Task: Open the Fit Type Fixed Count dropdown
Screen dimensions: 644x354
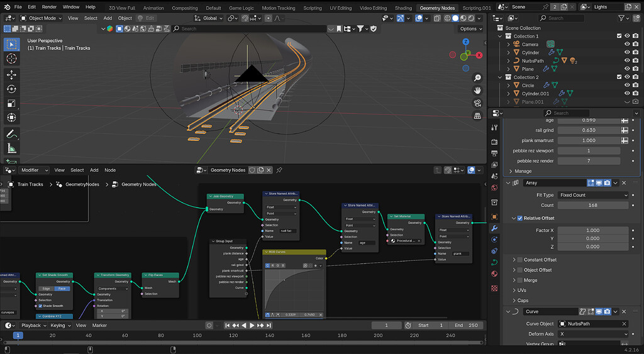Action: pos(593,195)
